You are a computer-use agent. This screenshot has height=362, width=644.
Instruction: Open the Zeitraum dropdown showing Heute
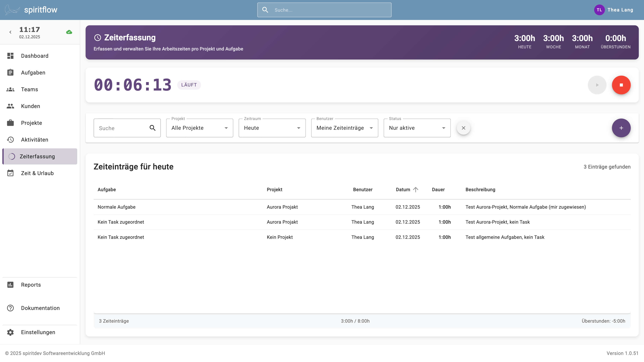click(272, 128)
